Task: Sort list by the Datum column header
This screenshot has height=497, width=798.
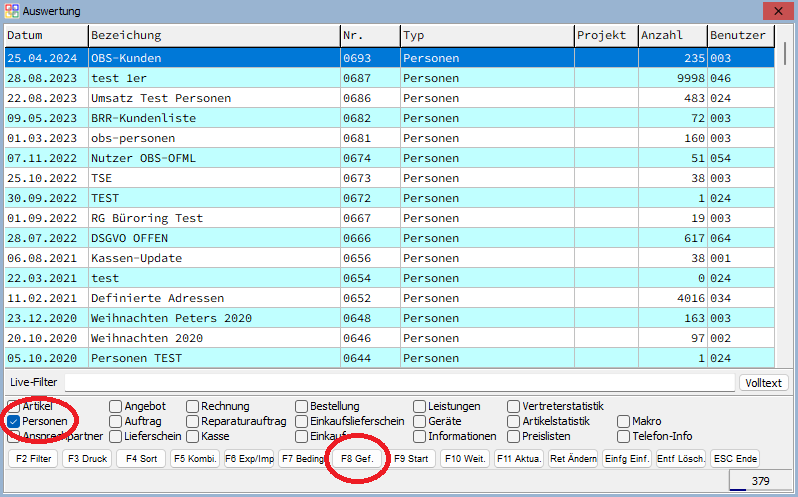Action: 44,35
